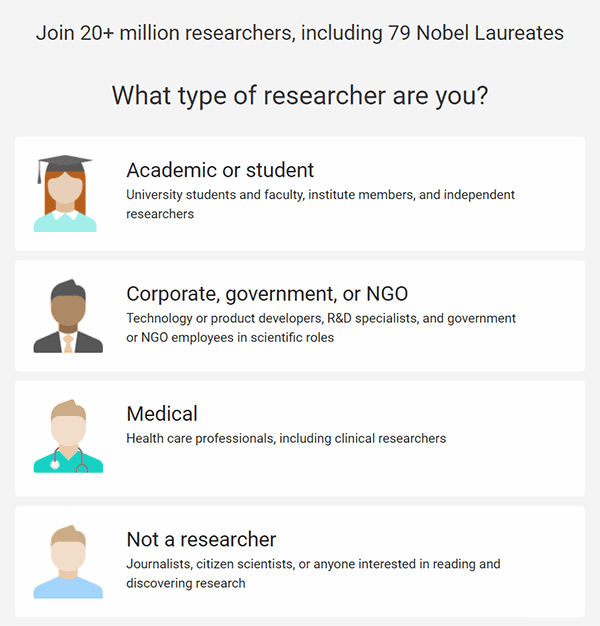Screen dimensions: 600x626
Task: Click the white collar on student avatar
Action: (x=66, y=214)
